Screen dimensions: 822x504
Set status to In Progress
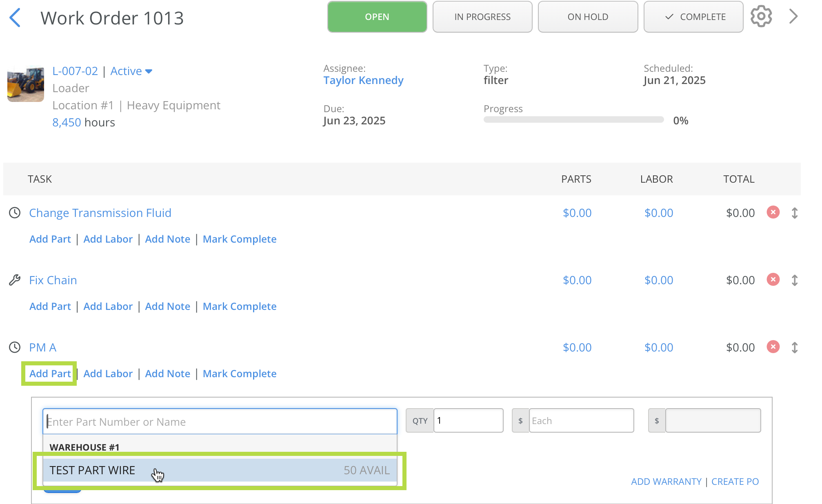pos(482,17)
